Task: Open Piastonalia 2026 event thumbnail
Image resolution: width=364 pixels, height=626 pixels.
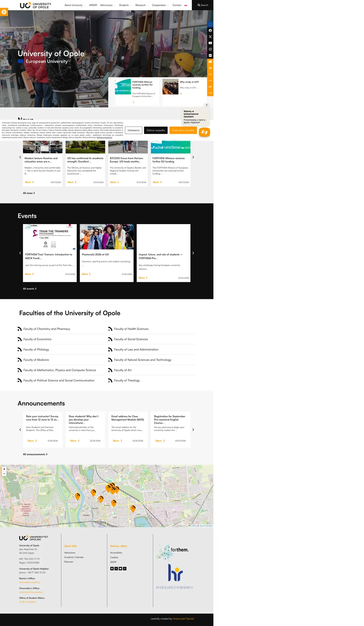Action: pyautogui.click(x=107, y=237)
